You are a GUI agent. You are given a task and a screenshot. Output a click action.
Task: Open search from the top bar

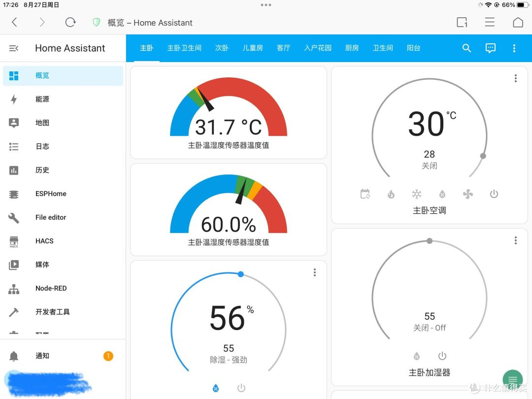click(x=466, y=48)
